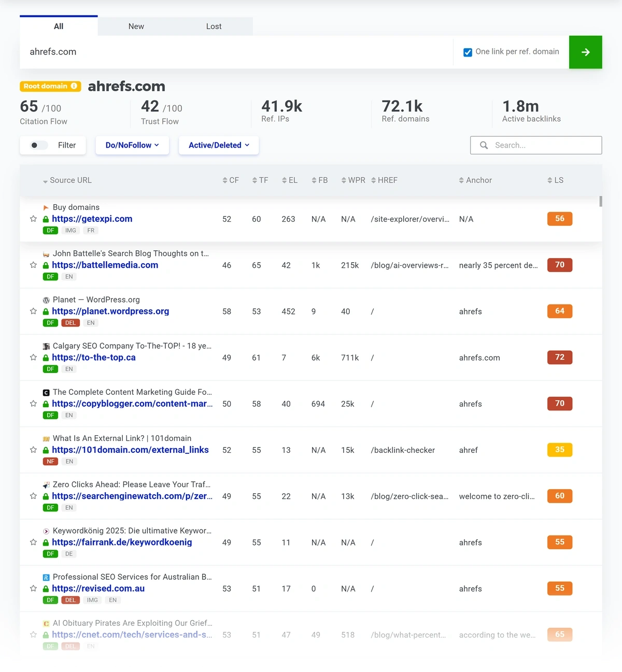Click green padlock next to battellemedia.com
Viewport: 622px width, 672px height.
[x=46, y=265]
